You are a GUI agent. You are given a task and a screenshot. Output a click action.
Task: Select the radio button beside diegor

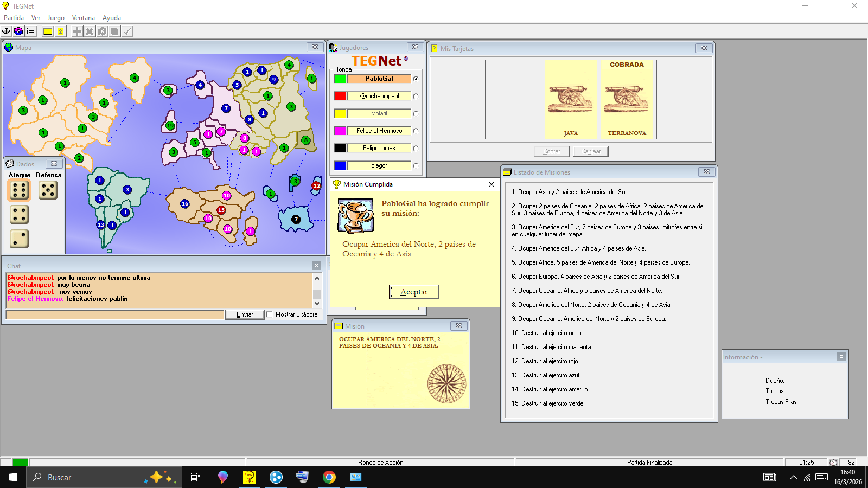(x=416, y=165)
